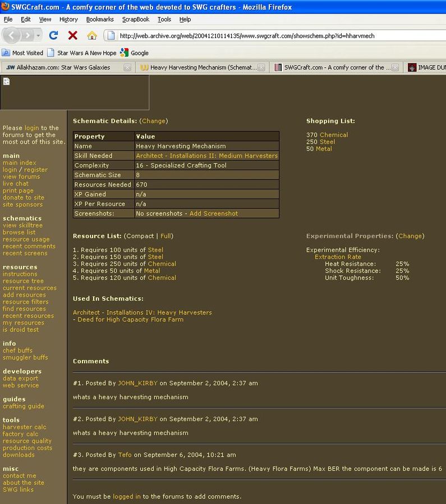Open the ScrapBook menu

(136, 19)
